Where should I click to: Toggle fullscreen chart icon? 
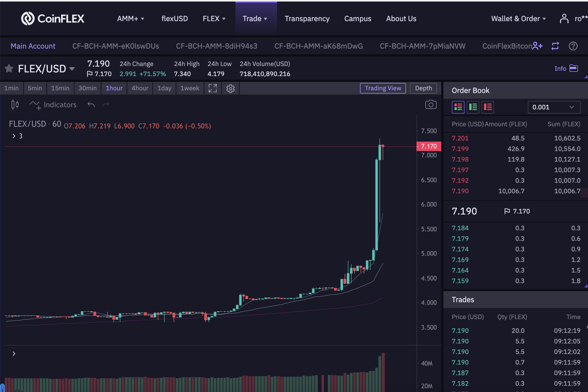(212, 88)
